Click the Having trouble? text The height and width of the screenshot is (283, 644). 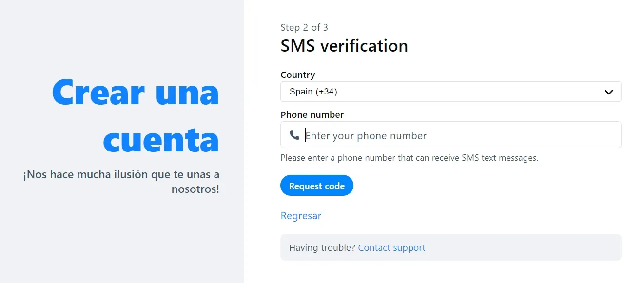coord(322,248)
